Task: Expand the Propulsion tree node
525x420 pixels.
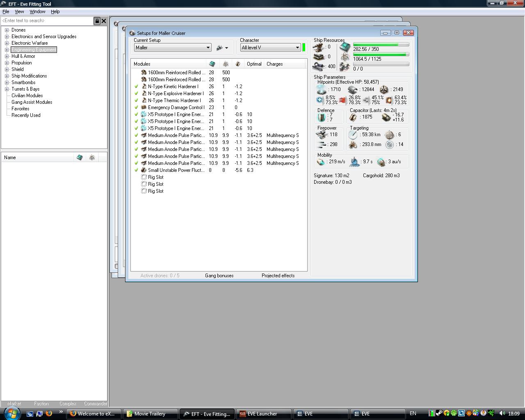Action: 7,63
